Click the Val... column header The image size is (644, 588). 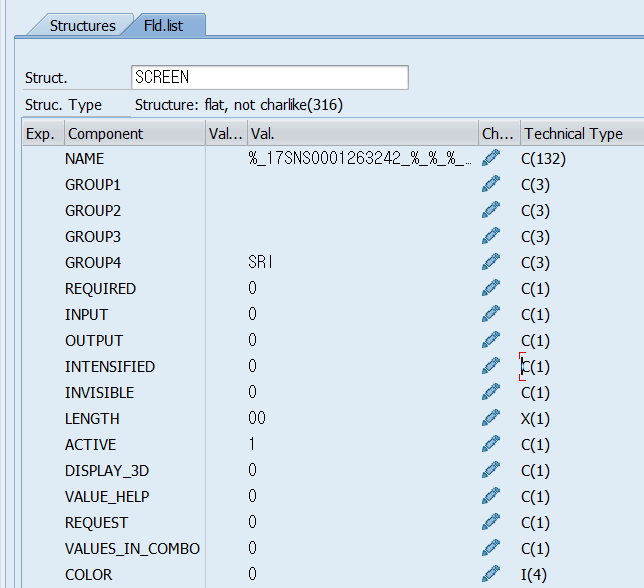pos(226,133)
